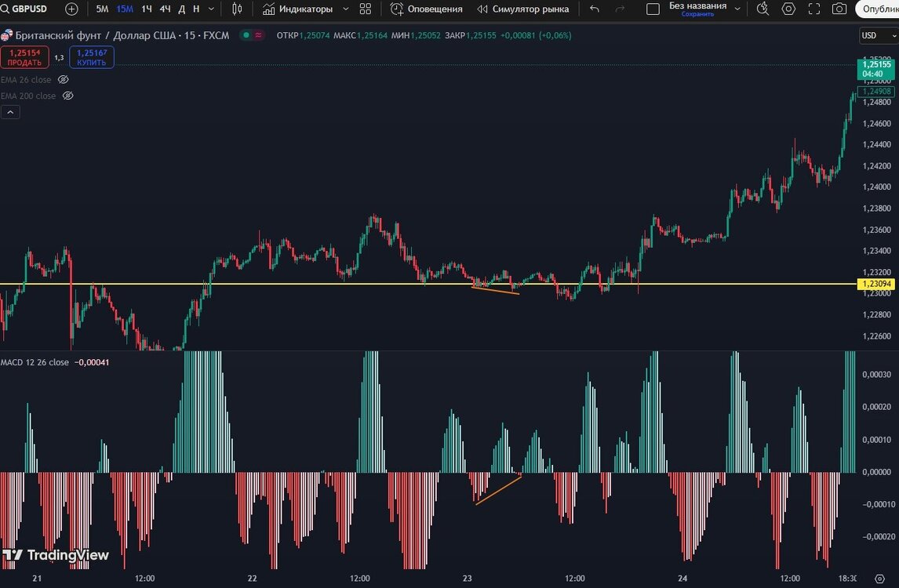The height and width of the screenshot is (588, 899).
Task: Expand the timeframe dropdown arrow
Action: (211, 9)
